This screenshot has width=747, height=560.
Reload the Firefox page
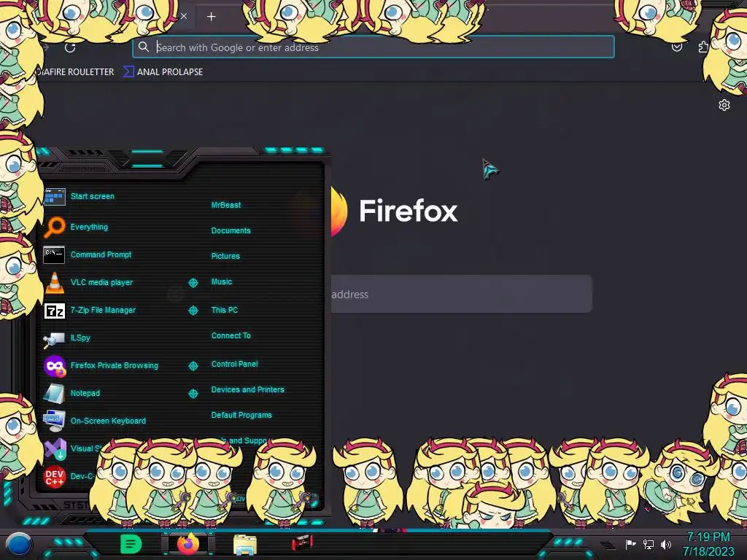[x=70, y=47]
